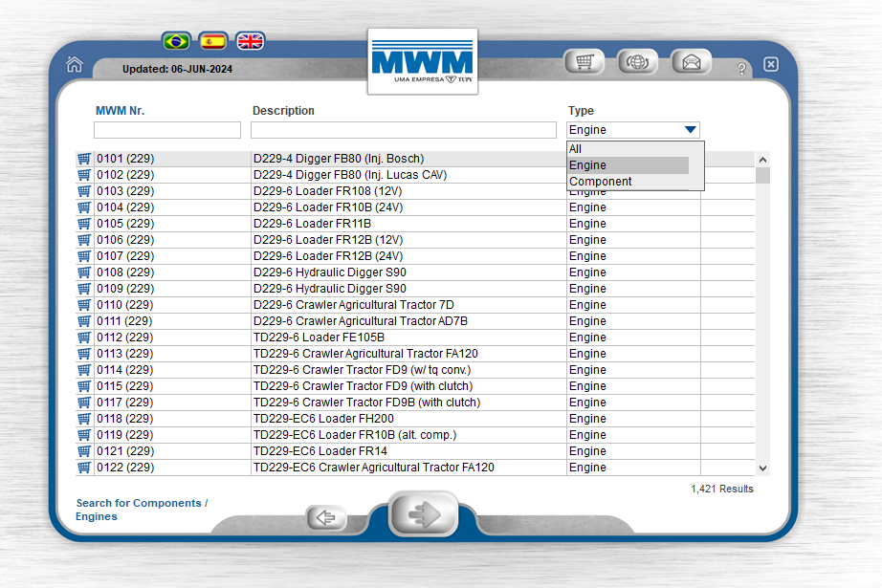Add 0109 (229) to cart
The width and height of the screenshot is (882, 588).
[x=84, y=289]
